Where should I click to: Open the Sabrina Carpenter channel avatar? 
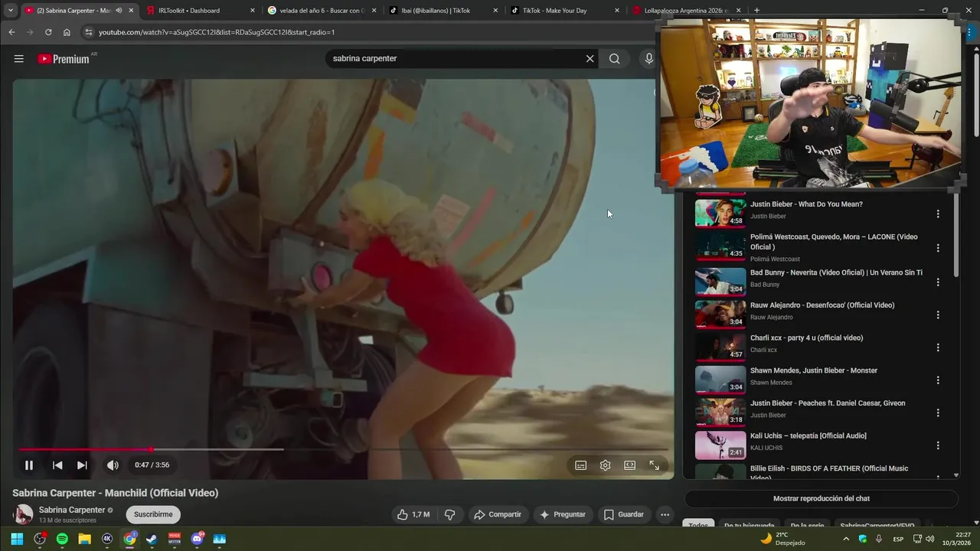tap(23, 514)
